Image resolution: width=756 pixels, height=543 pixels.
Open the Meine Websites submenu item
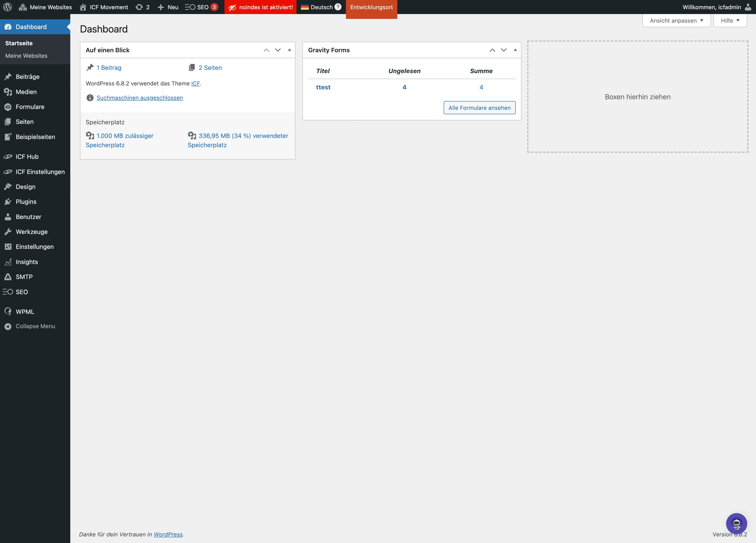coord(26,56)
